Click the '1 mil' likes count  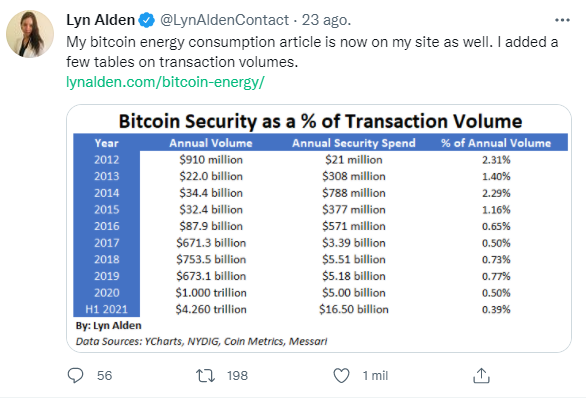click(x=375, y=376)
